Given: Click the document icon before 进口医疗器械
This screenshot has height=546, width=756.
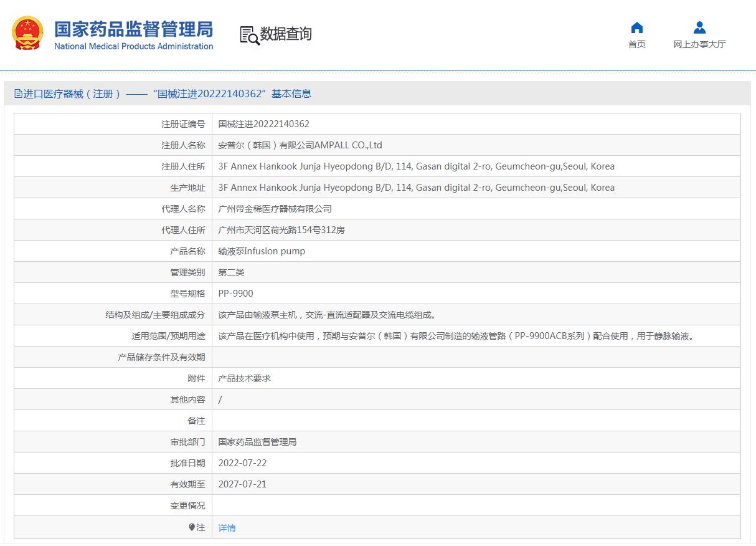Looking at the screenshot, I should pos(18,93).
